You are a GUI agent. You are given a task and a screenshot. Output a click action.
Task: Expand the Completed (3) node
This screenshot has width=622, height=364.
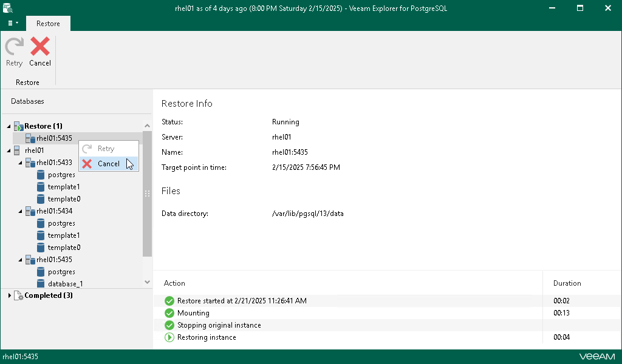pyautogui.click(x=9, y=295)
